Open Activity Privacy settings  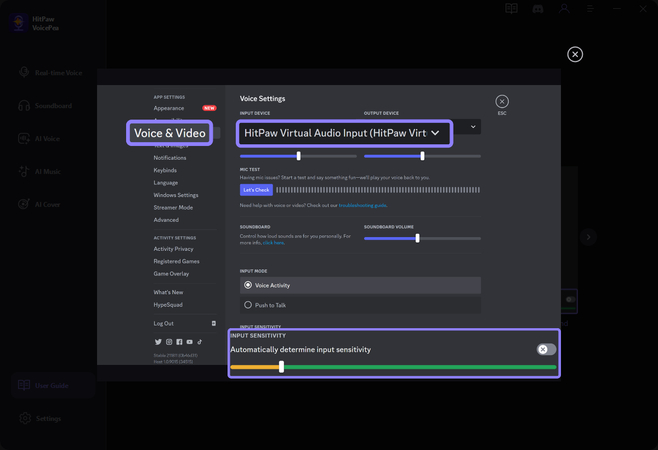[x=173, y=249]
